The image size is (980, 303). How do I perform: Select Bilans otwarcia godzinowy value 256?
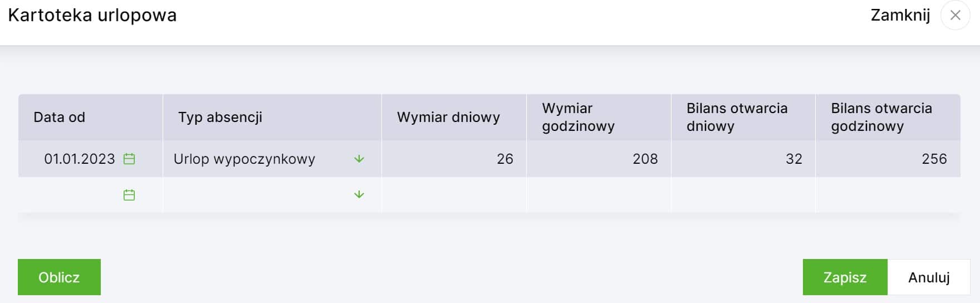click(x=934, y=159)
